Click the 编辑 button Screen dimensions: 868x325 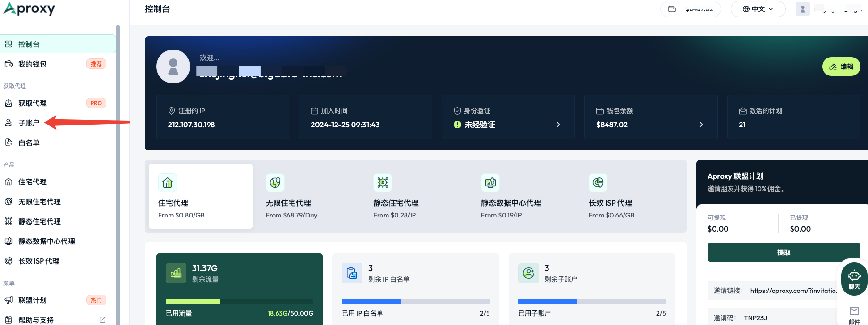tap(841, 67)
